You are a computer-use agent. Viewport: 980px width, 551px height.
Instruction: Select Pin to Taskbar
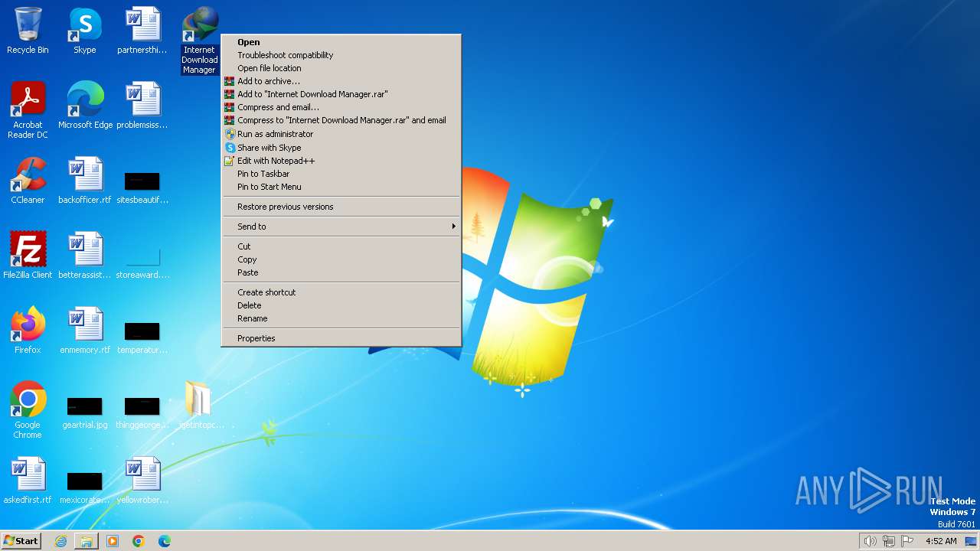click(x=341, y=174)
